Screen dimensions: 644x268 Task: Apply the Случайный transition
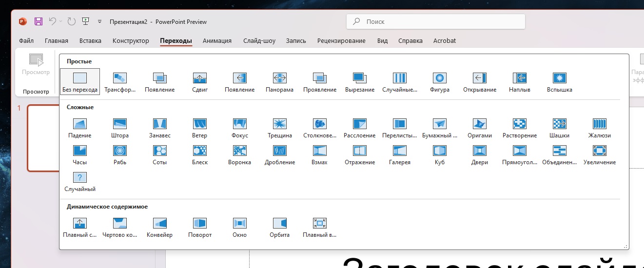[x=80, y=181]
